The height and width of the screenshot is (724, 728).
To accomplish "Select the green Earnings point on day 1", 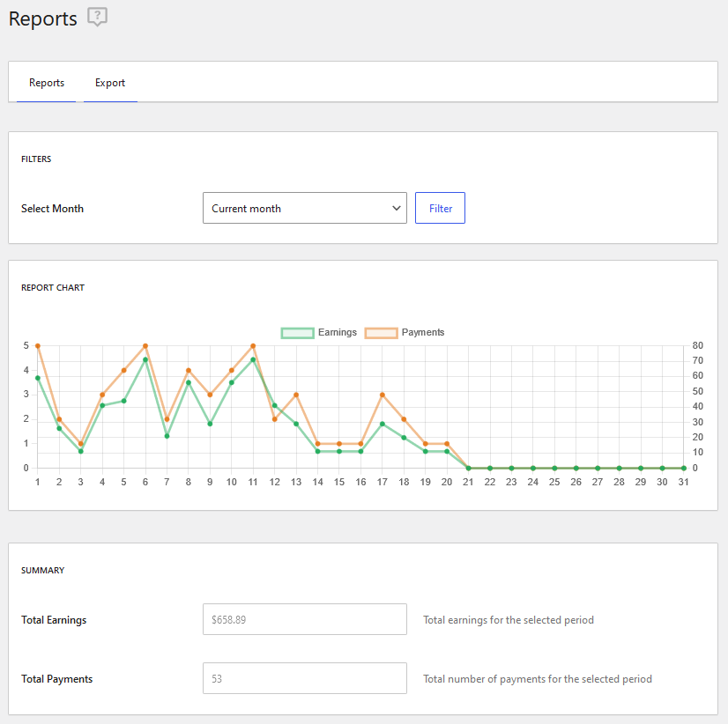I will click(x=38, y=378).
